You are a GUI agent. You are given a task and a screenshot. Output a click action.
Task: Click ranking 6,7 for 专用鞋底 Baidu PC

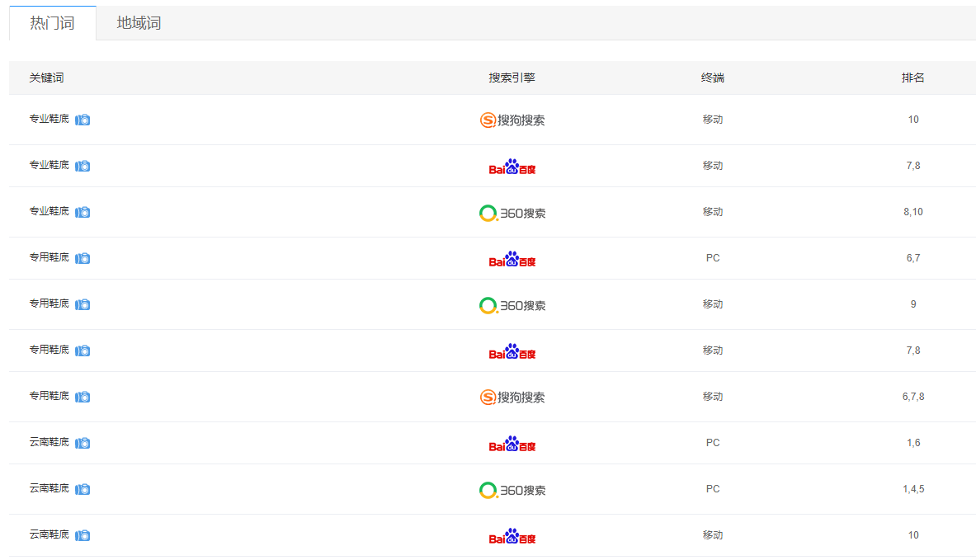(913, 258)
